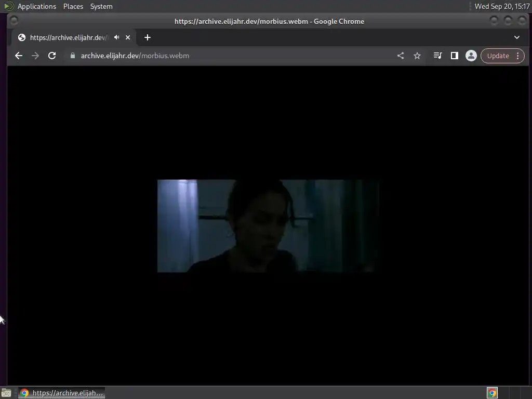
Task: Mute the tab via its speaker icon
Action: [117, 37]
